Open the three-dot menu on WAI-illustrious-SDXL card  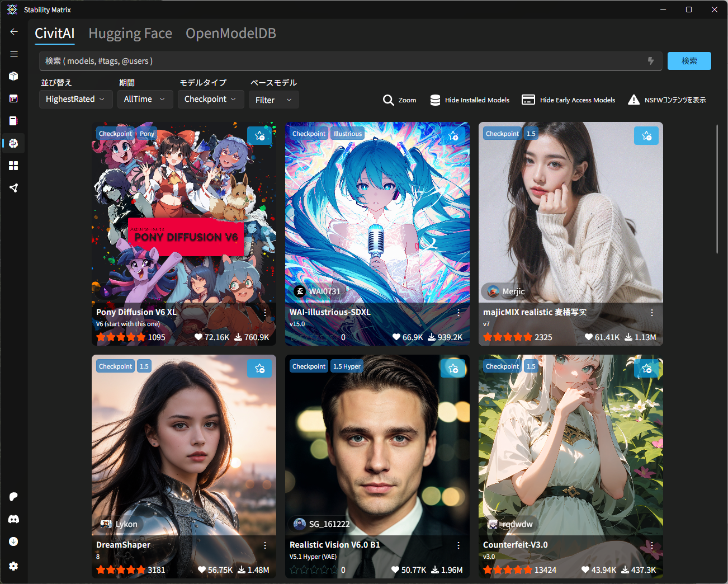[x=458, y=313]
